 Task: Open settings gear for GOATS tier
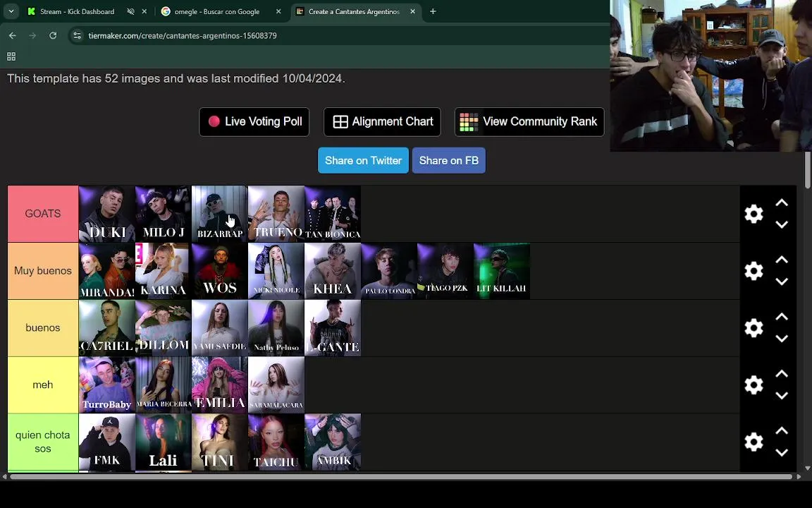click(x=753, y=214)
